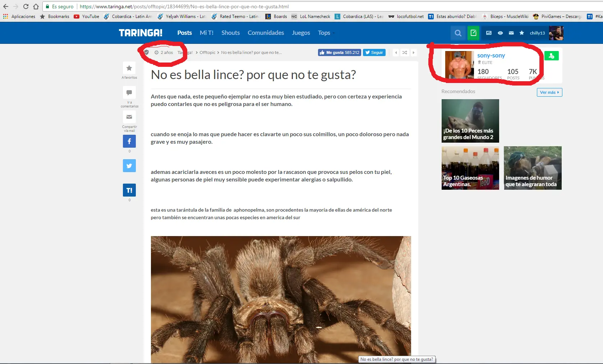This screenshot has width=603, height=364.
Task: Click the chilly13 user avatar
Action: click(x=556, y=33)
